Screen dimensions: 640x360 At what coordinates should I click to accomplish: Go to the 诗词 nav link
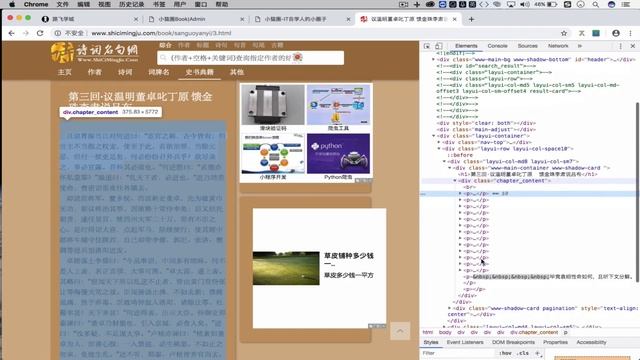point(125,72)
